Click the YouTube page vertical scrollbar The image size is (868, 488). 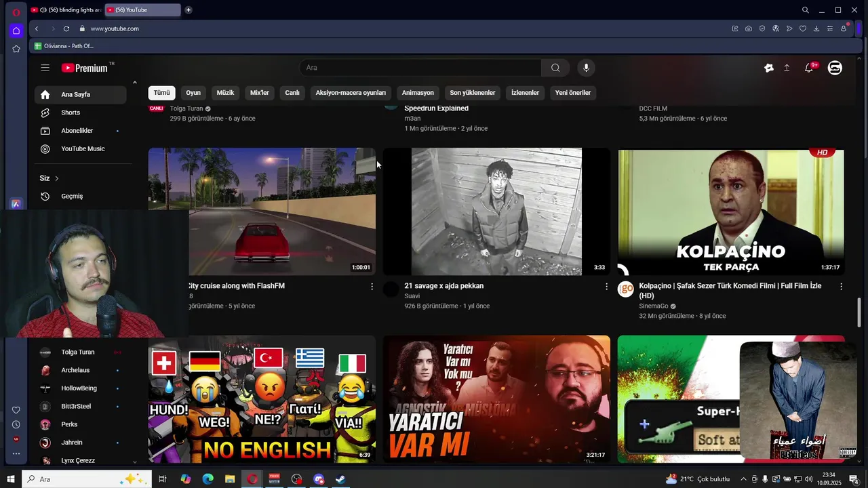(860, 312)
